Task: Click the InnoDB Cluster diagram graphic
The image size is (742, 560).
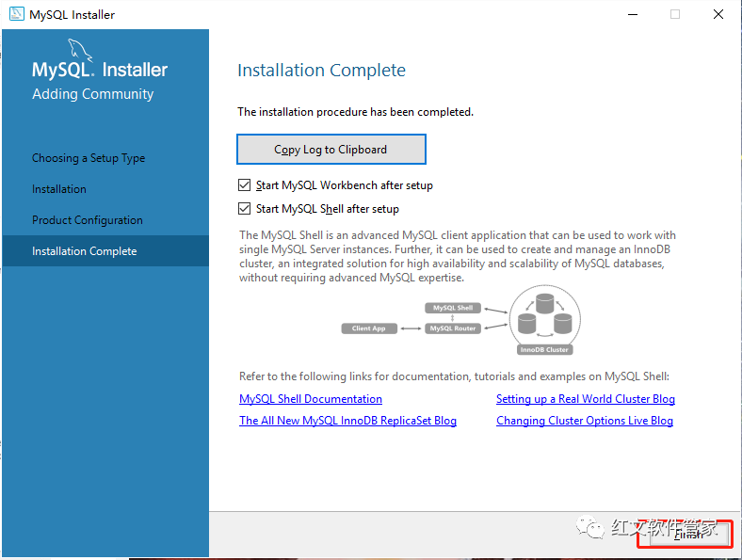Action: (x=544, y=320)
